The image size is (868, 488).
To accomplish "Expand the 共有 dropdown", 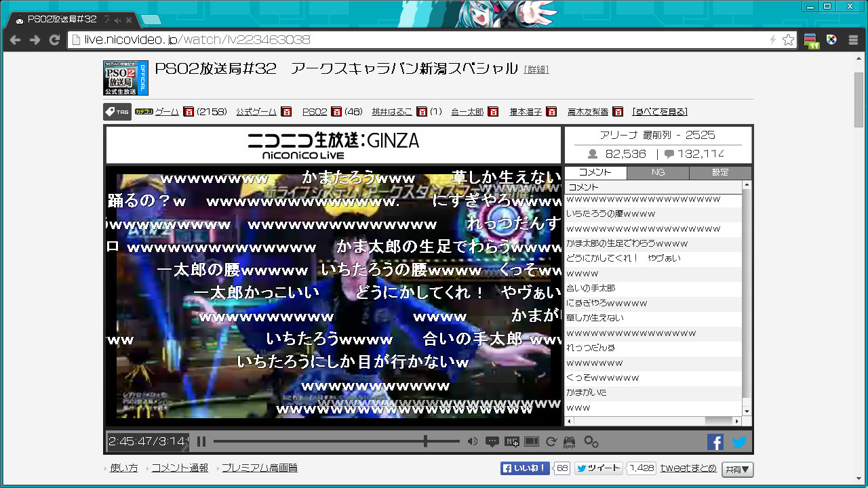I will click(737, 469).
